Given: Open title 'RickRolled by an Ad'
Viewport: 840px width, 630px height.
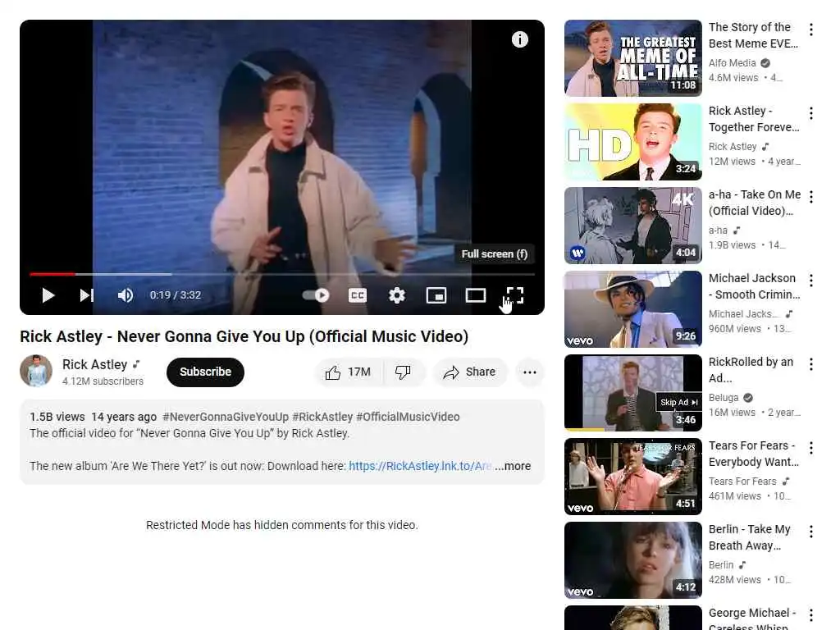Looking at the screenshot, I should [751, 370].
